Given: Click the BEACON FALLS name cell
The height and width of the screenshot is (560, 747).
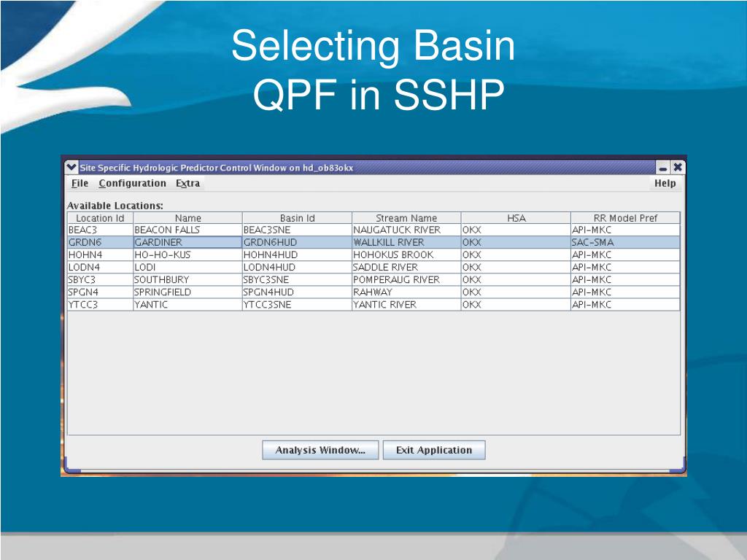Looking at the screenshot, I should [x=187, y=230].
